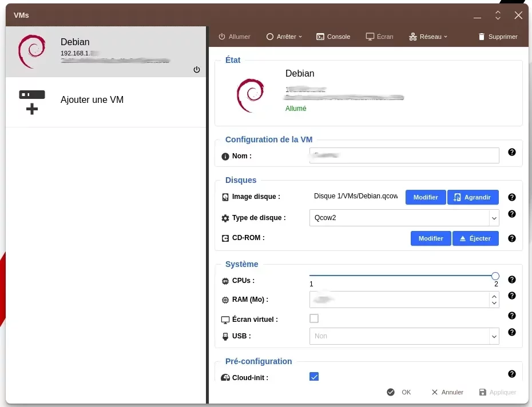
Task: Click the Debian logo in the VM list
Action: 32,51
